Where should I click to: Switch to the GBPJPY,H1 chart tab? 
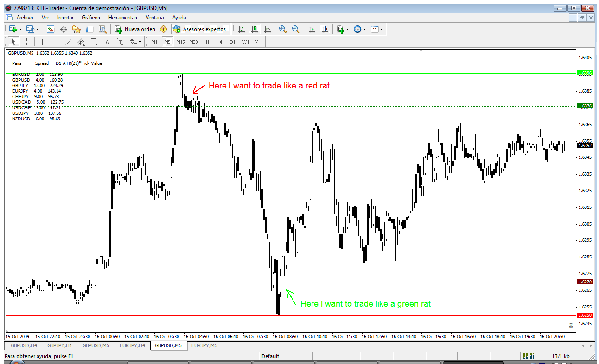[x=60, y=345]
